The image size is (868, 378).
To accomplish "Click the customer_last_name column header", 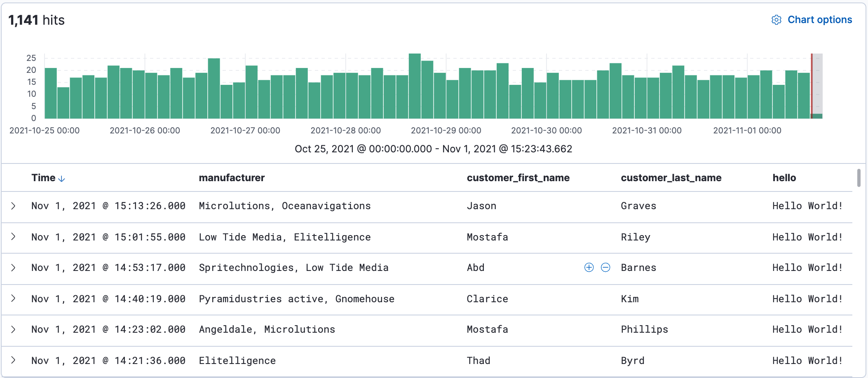I will 671,178.
